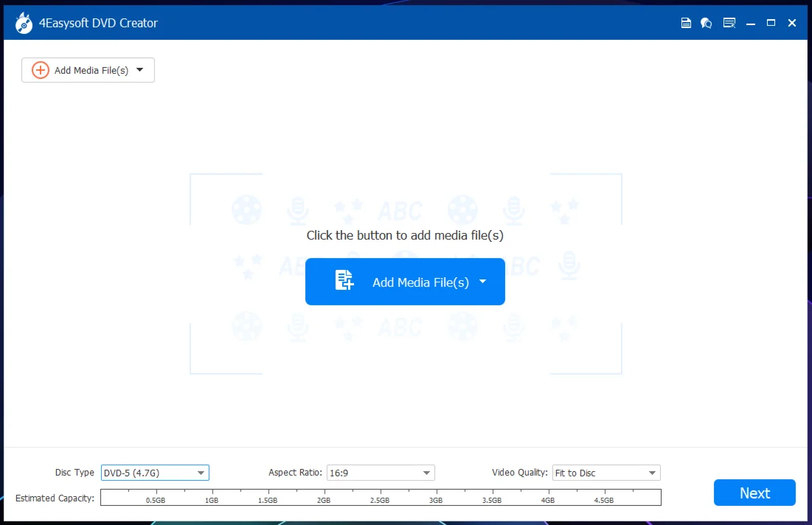The width and height of the screenshot is (812, 525).
Task: Click the Next button
Action: point(754,493)
